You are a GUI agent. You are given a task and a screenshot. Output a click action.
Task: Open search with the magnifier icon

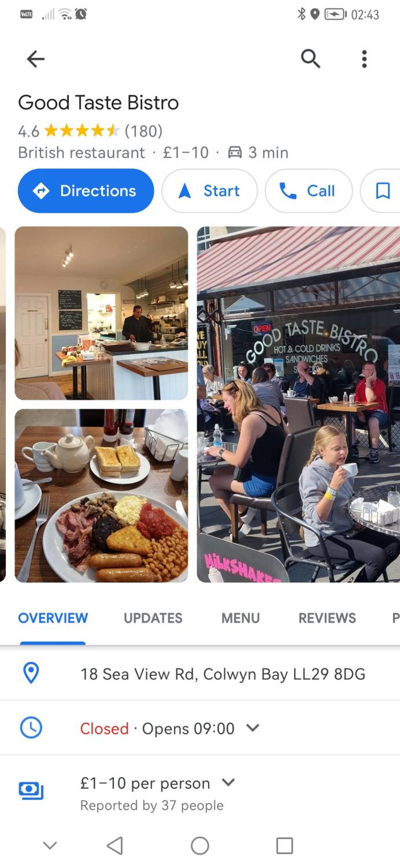tap(310, 59)
